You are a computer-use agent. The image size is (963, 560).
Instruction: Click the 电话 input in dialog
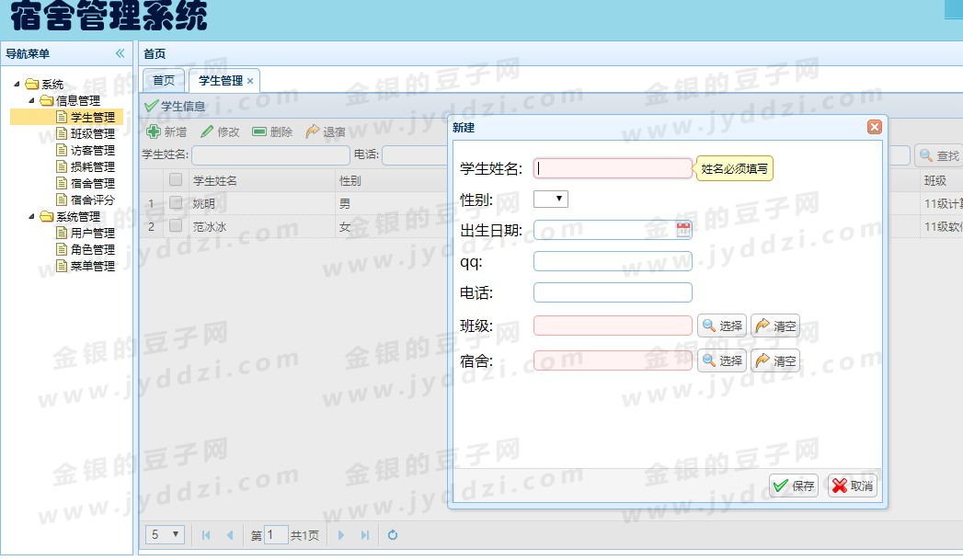pos(613,292)
